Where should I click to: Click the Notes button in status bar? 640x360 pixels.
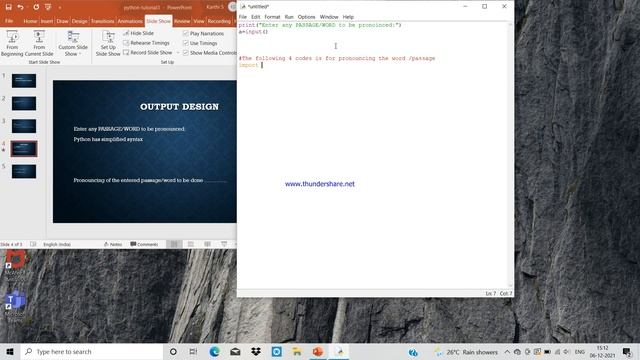coord(113,244)
